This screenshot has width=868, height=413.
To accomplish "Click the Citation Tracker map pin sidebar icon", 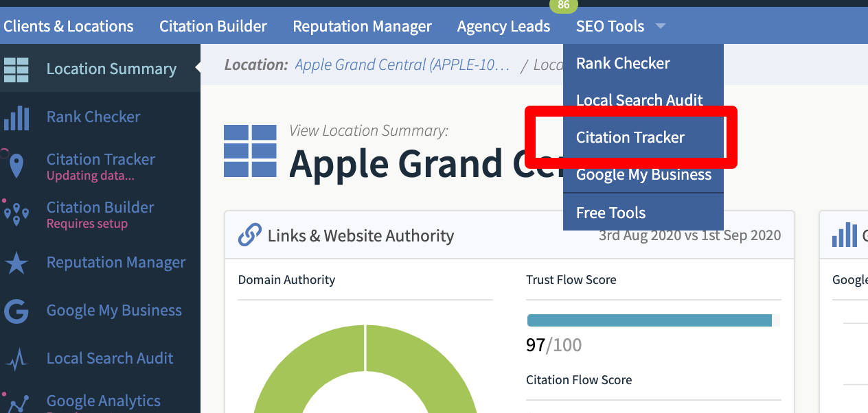I will [x=16, y=166].
